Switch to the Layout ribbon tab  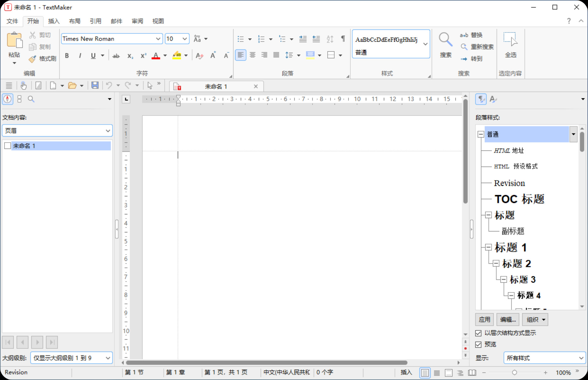[75, 21]
